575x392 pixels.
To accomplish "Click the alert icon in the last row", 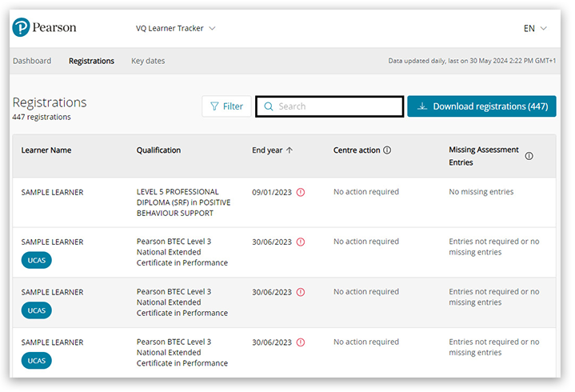I will click(x=301, y=342).
